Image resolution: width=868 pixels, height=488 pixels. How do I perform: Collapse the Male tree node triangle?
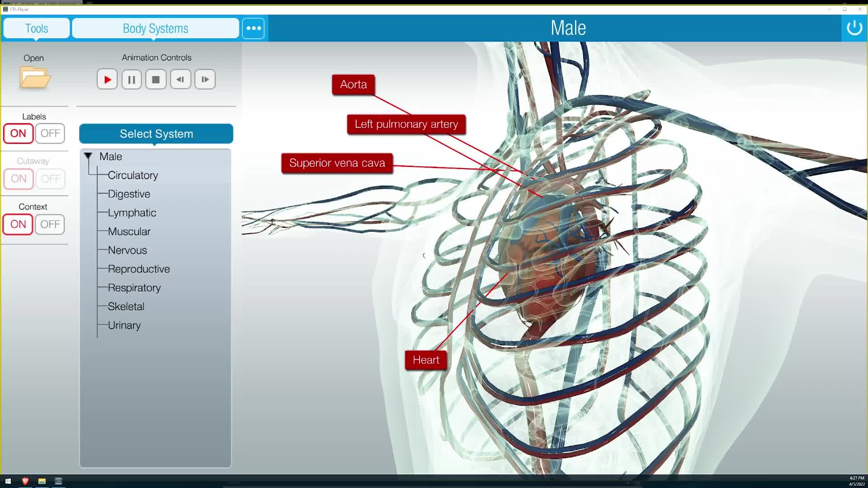pyautogui.click(x=88, y=156)
